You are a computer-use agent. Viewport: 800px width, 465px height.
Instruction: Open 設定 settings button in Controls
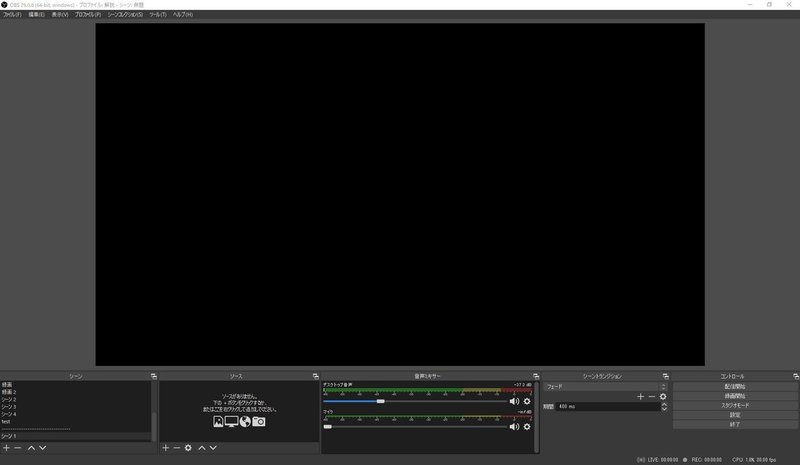click(735, 415)
